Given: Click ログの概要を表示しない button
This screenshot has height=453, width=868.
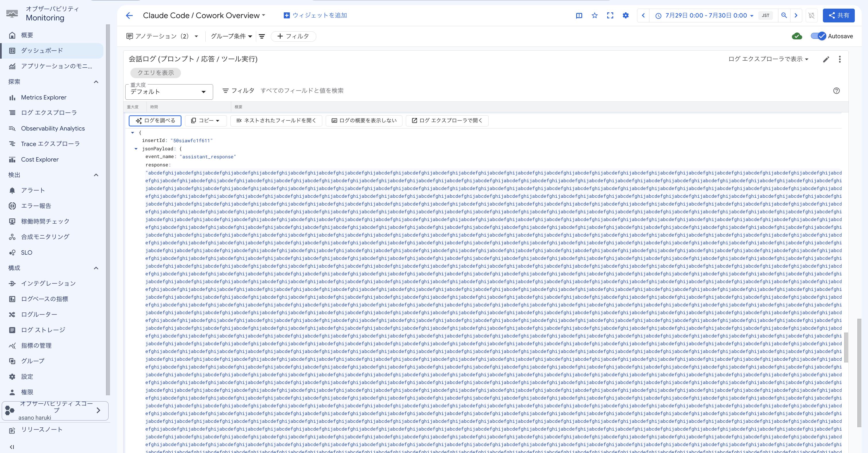Looking at the screenshot, I should [x=364, y=121].
